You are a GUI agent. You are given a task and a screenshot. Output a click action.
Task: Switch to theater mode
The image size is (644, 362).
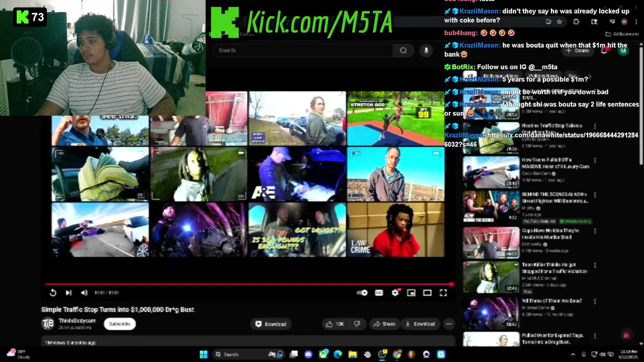pyautogui.click(x=427, y=293)
